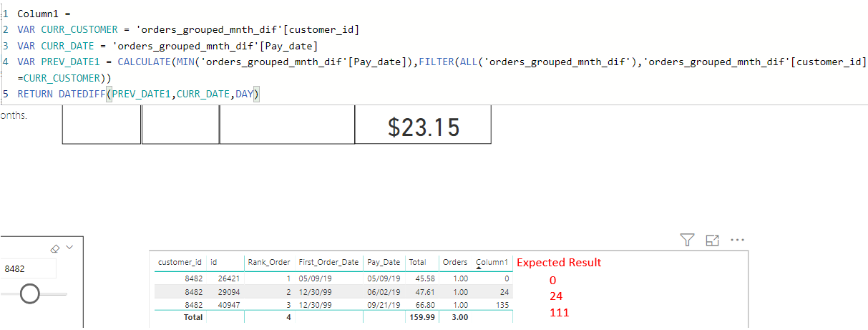This screenshot has width=868, height=330.
Task: Sort table by the Column1 column header
Action: coord(492,263)
